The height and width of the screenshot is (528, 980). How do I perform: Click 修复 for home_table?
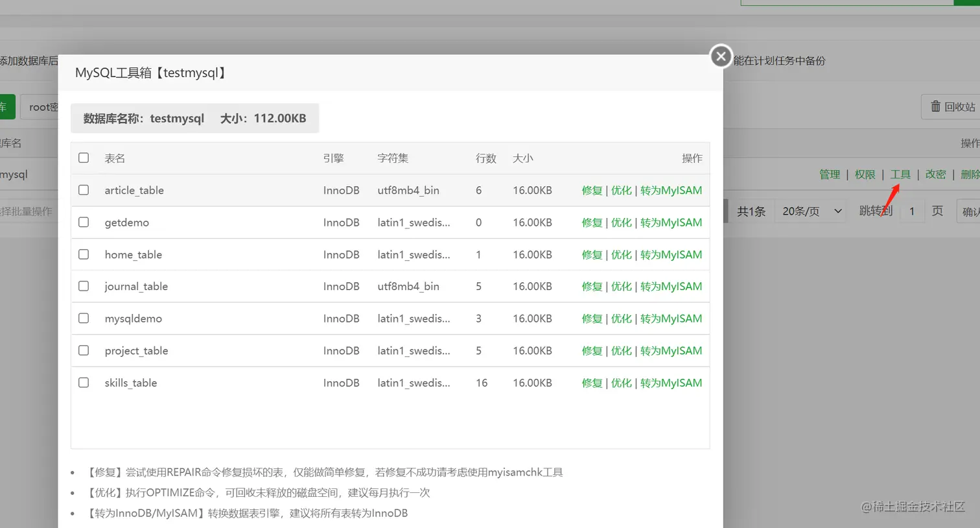pyautogui.click(x=592, y=254)
